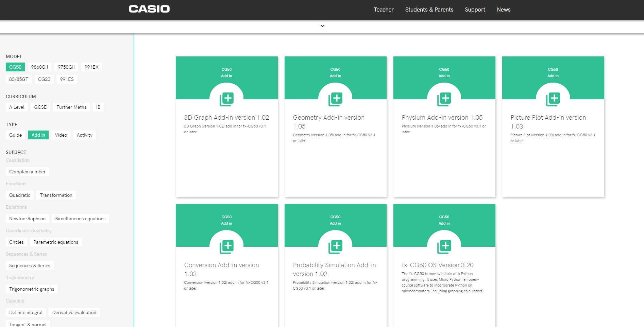The height and width of the screenshot is (327, 644).
Task: Select the Newton-Raphson subject filter
Action: 28,219
